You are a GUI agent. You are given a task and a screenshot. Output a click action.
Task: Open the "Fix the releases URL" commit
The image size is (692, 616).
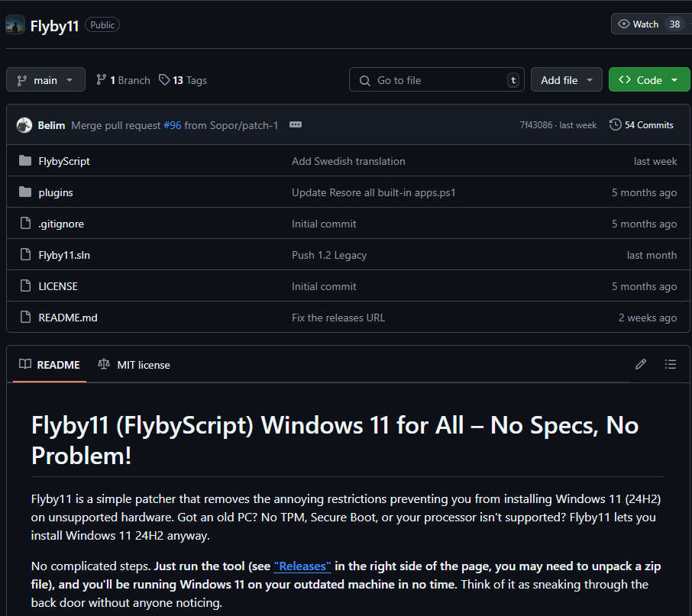pyautogui.click(x=338, y=318)
